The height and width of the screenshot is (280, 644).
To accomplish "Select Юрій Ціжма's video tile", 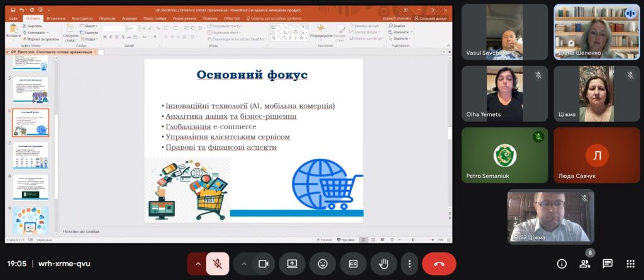I will pos(550,216).
